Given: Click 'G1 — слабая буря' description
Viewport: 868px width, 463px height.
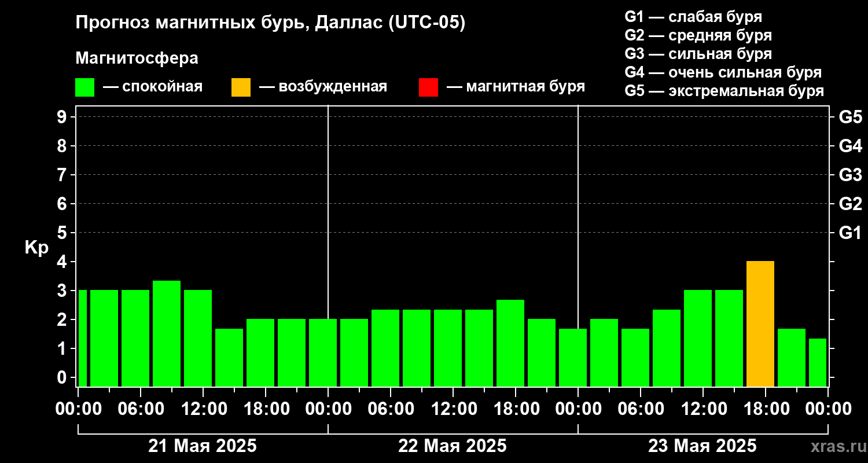Looking at the screenshot, I should click(693, 17).
